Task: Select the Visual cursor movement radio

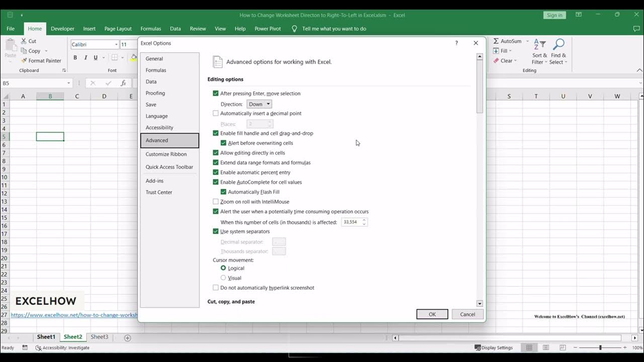Action: (x=223, y=278)
